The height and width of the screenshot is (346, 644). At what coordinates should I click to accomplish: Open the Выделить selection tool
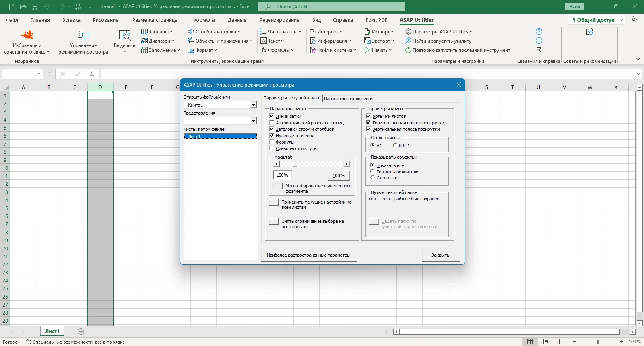(124, 35)
